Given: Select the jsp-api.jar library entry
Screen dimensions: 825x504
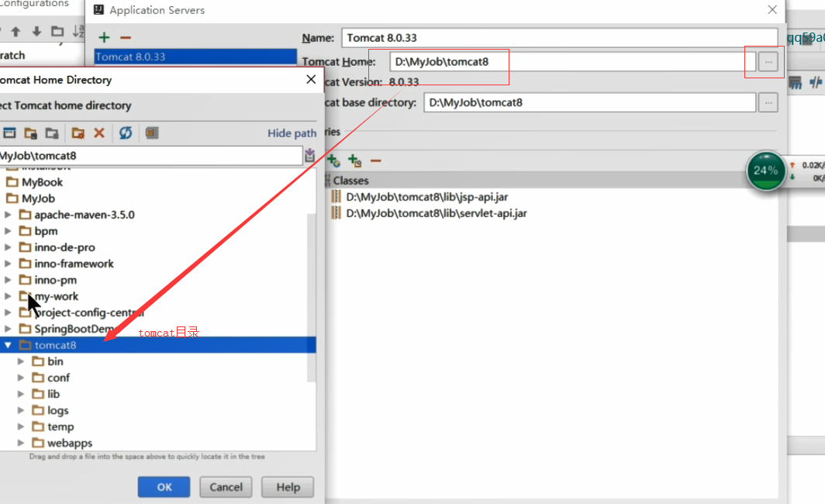Looking at the screenshot, I should tap(426, 197).
